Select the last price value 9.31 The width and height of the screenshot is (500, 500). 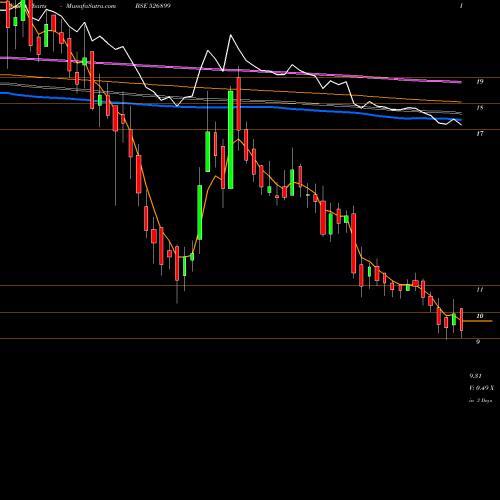475,376
